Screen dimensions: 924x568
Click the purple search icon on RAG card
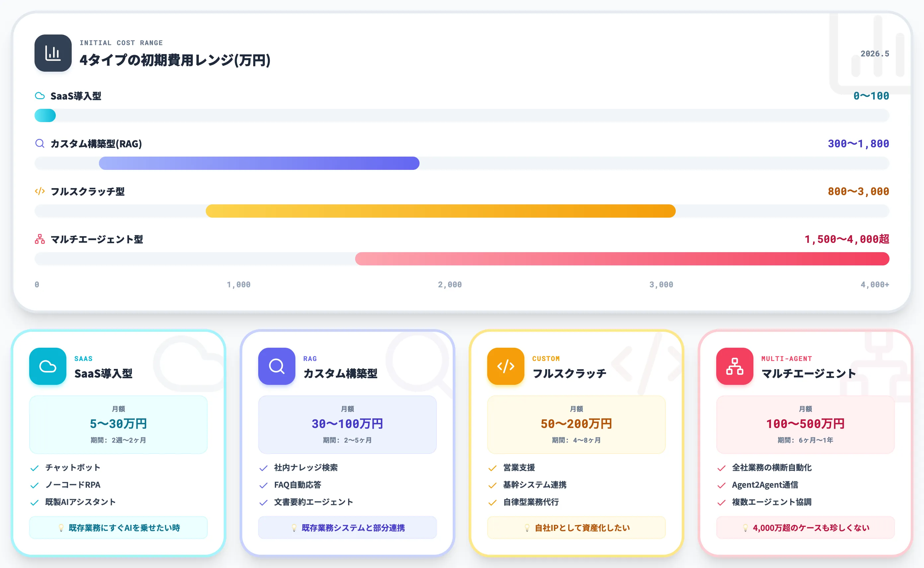[276, 366]
